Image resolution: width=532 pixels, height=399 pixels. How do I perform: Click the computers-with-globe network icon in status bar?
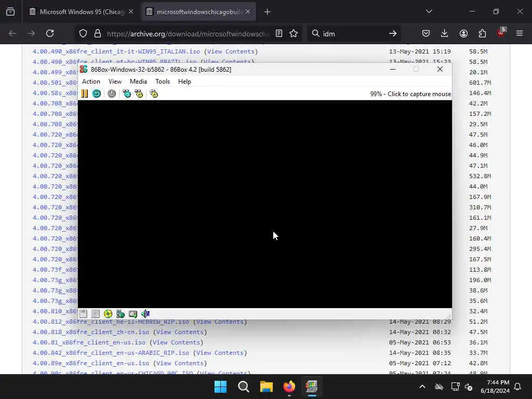[121, 314]
